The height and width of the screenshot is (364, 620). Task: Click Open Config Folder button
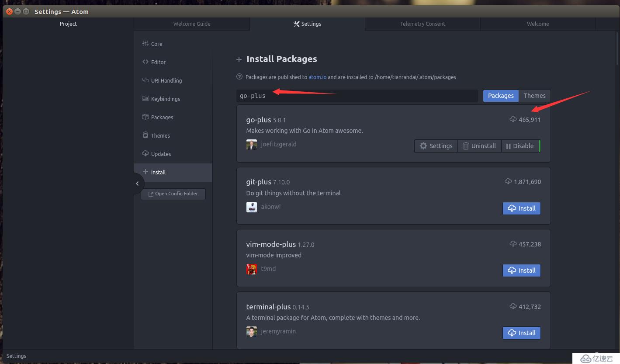pos(173,194)
